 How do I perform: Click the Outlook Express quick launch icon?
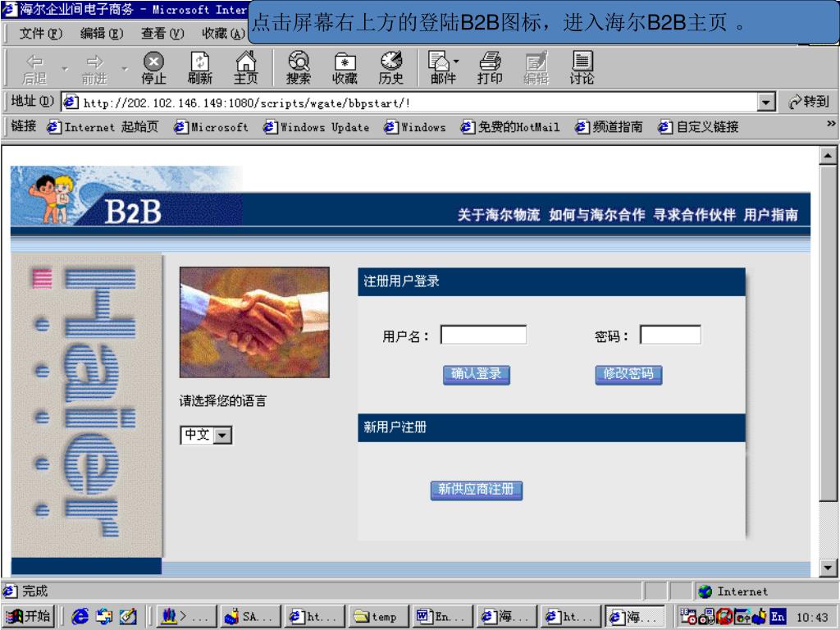click(x=104, y=617)
